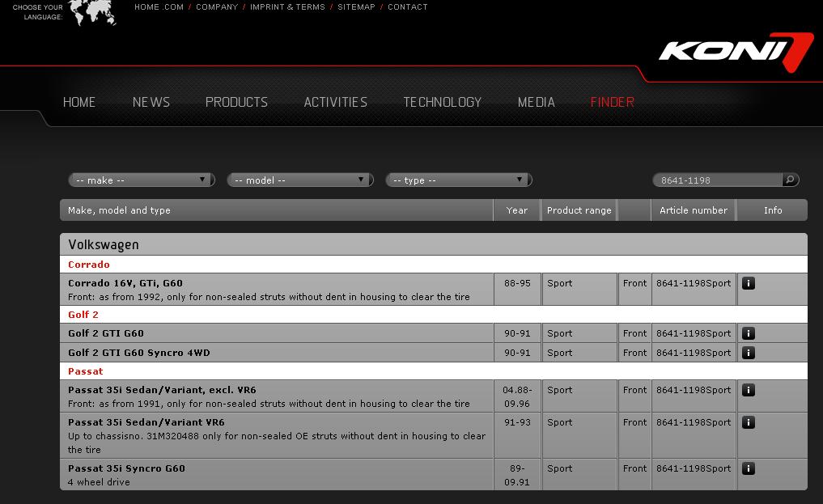
Task: View info for Passat 35i Sedan/Variant VR6
Action: 749,422
